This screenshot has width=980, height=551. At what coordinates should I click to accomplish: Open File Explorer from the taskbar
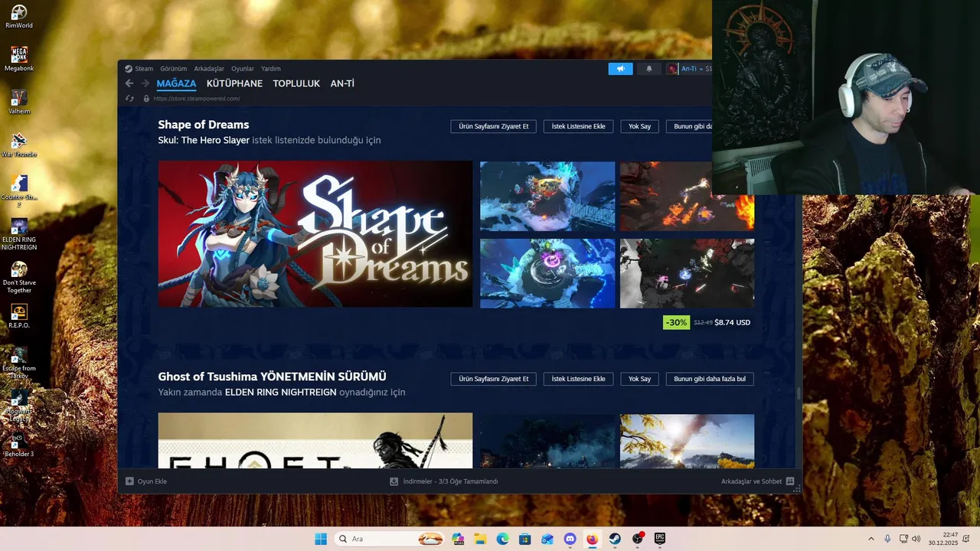(x=480, y=539)
